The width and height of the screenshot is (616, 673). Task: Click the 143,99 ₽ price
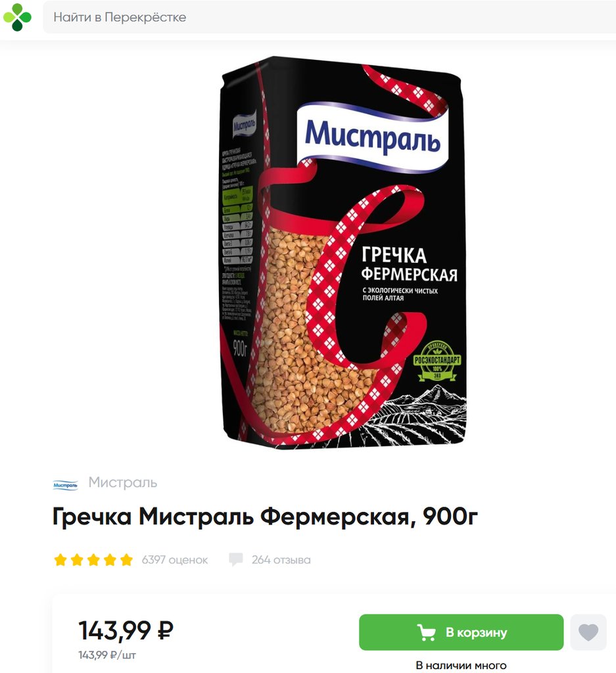coord(126,630)
